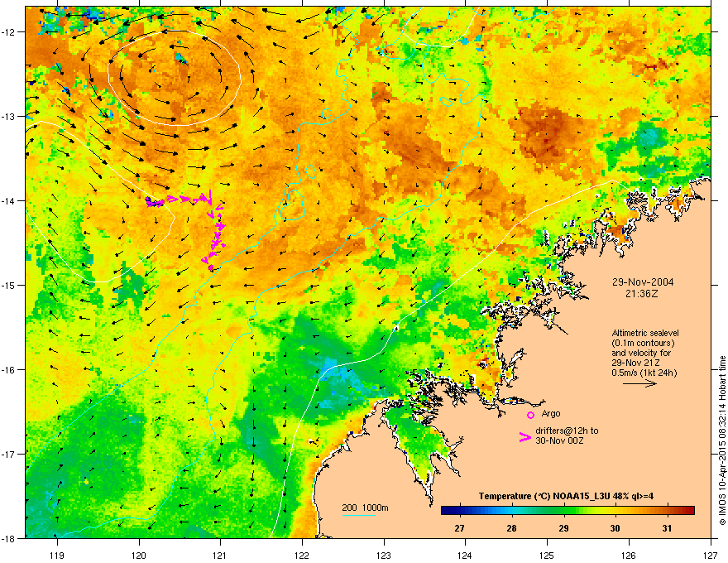The height and width of the screenshot is (563, 728).
Task: Click longitude axis label 122
Action: (x=302, y=555)
